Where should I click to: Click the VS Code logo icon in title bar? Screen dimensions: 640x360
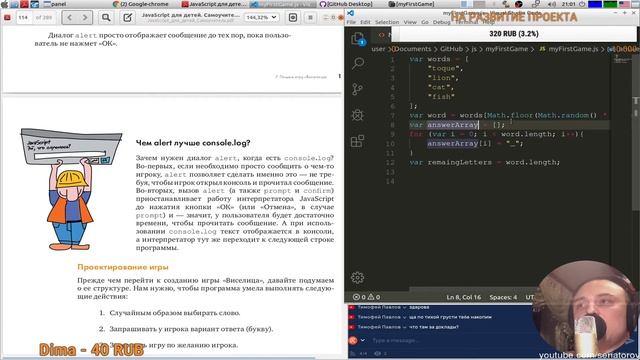[351, 13]
